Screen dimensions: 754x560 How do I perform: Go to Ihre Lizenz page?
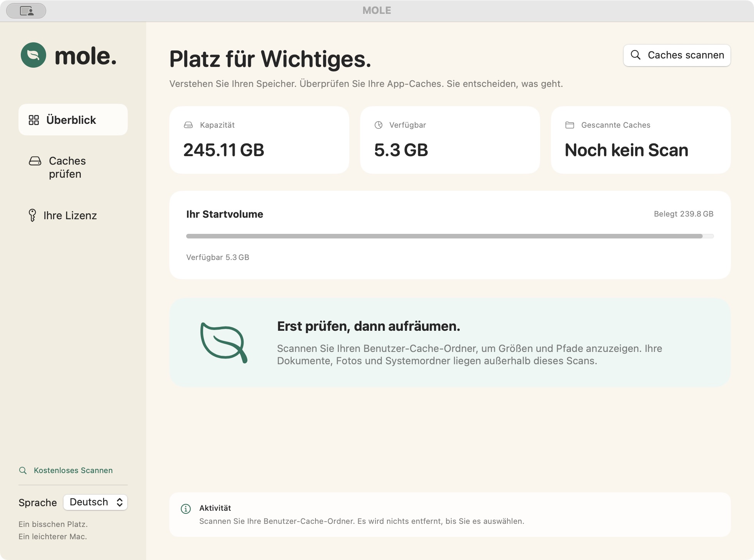(x=73, y=215)
